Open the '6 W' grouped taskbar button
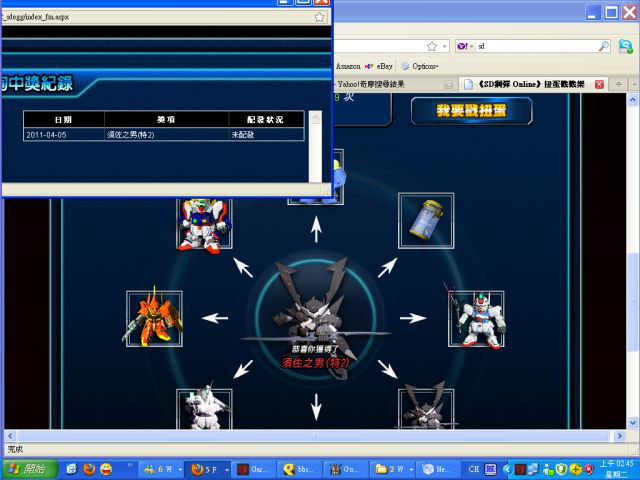The height and width of the screenshot is (480, 640). tap(162, 469)
